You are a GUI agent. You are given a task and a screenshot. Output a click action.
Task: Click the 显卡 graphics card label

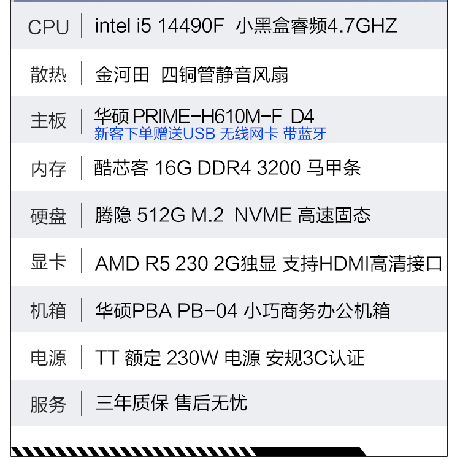coord(48,263)
